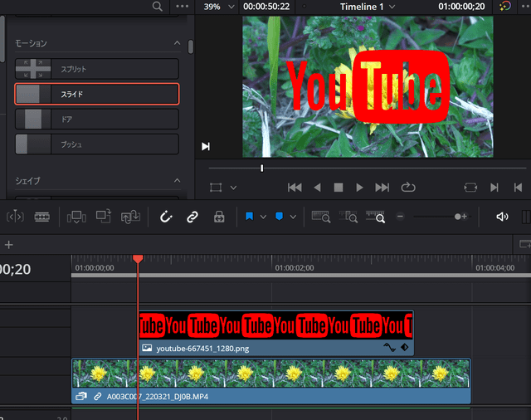
Task: Click the custom zoom icon
Action: pyautogui.click(x=375, y=217)
